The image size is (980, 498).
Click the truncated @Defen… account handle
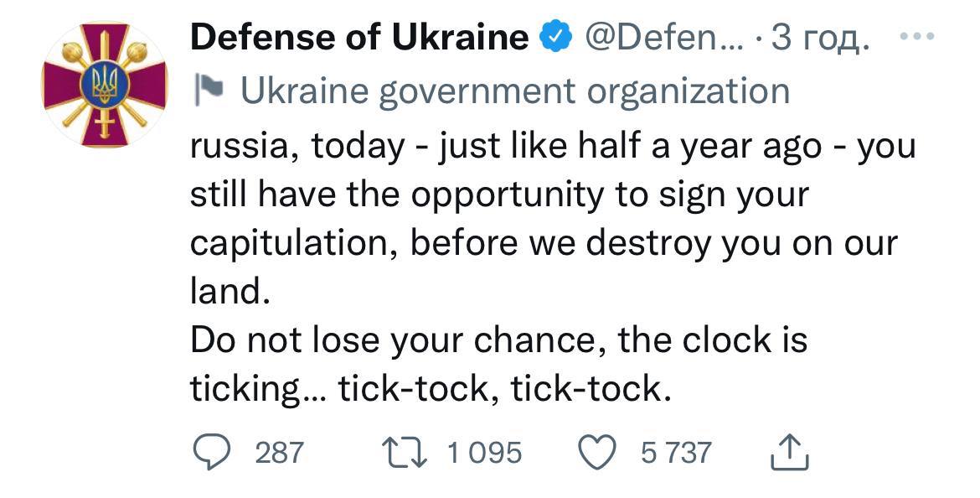click(x=659, y=38)
